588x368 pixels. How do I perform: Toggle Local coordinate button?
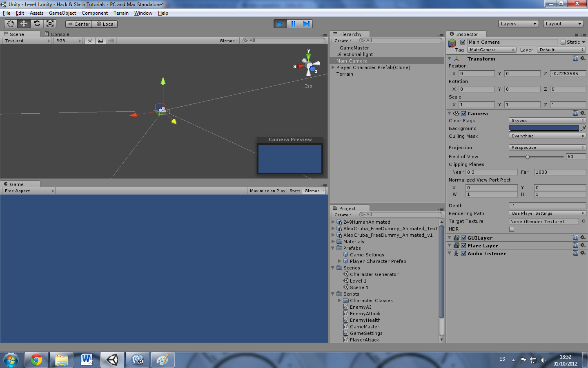(105, 24)
